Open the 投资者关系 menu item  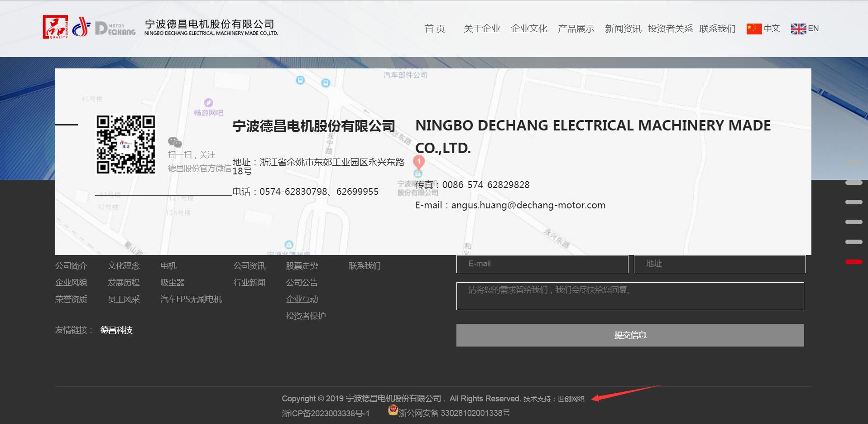[670, 29]
